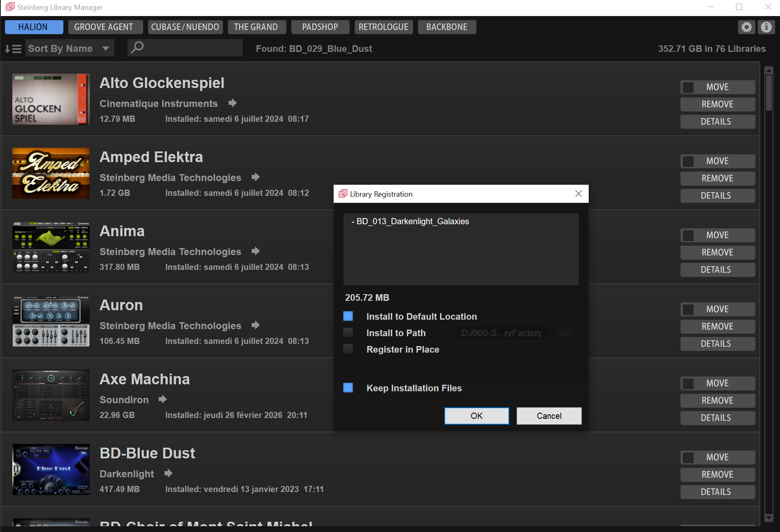Switch to the RETROLOGUE tab
The width and height of the screenshot is (780, 532).
(x=383, y=27)
